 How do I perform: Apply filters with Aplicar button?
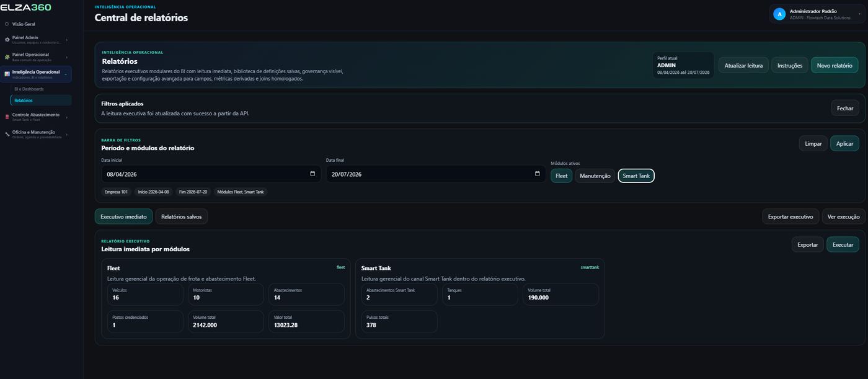click(844, 143)
